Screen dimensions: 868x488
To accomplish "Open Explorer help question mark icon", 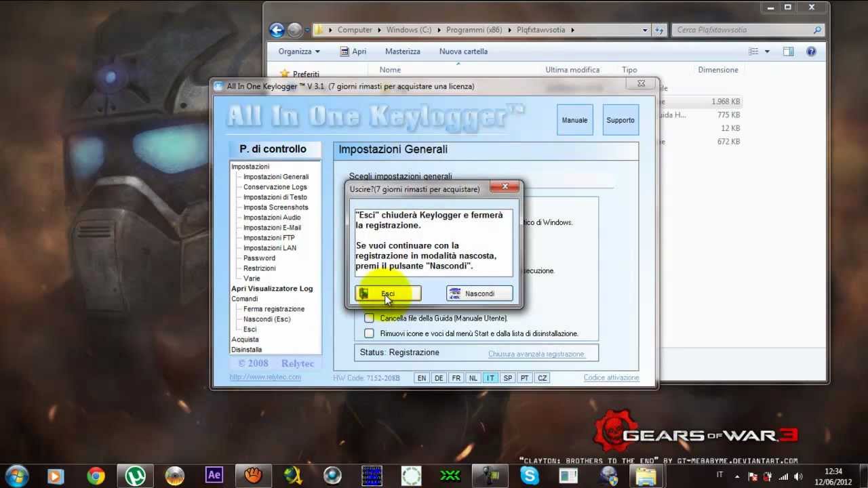I will 810,52.
